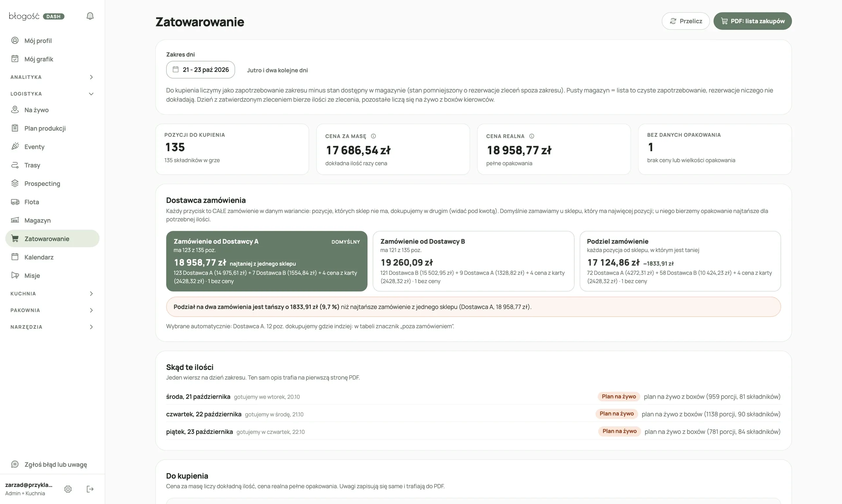Click the Przelicz button
842x504 pixels.
click(685, 21)
